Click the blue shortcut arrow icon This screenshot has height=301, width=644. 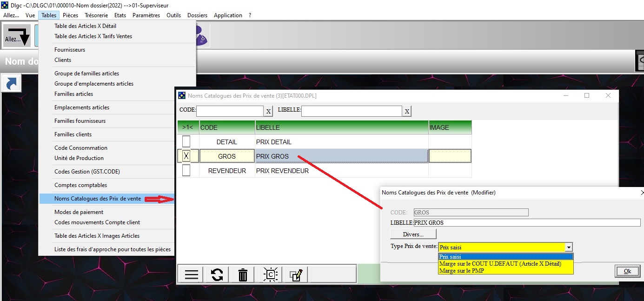pos(11,84)
